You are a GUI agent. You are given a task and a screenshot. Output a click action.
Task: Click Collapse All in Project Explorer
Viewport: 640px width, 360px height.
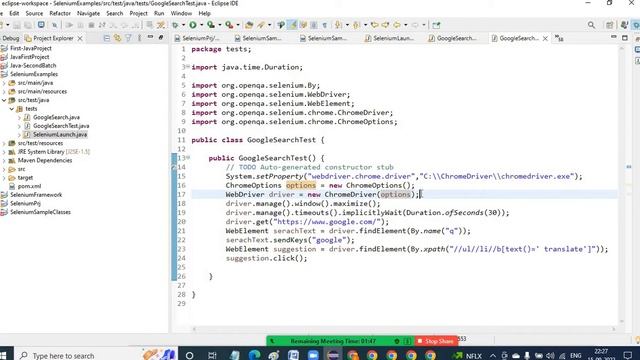tap(107, 38)
